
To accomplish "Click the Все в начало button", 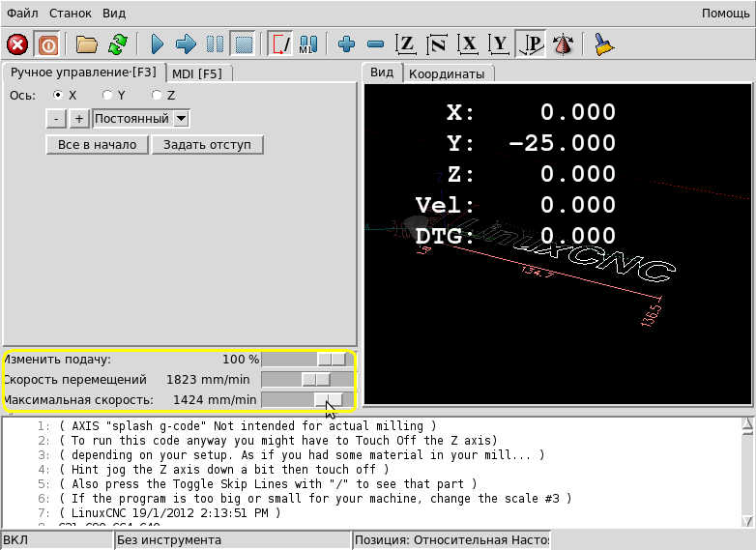I will click(98, 145).
